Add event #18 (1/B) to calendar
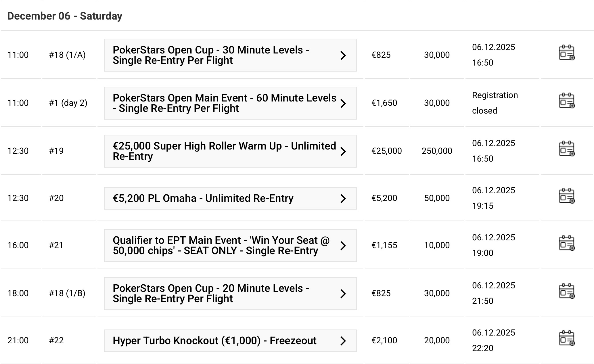Image resolution: width=594 pixels, height=364 pixels. (x=566, y=291)
